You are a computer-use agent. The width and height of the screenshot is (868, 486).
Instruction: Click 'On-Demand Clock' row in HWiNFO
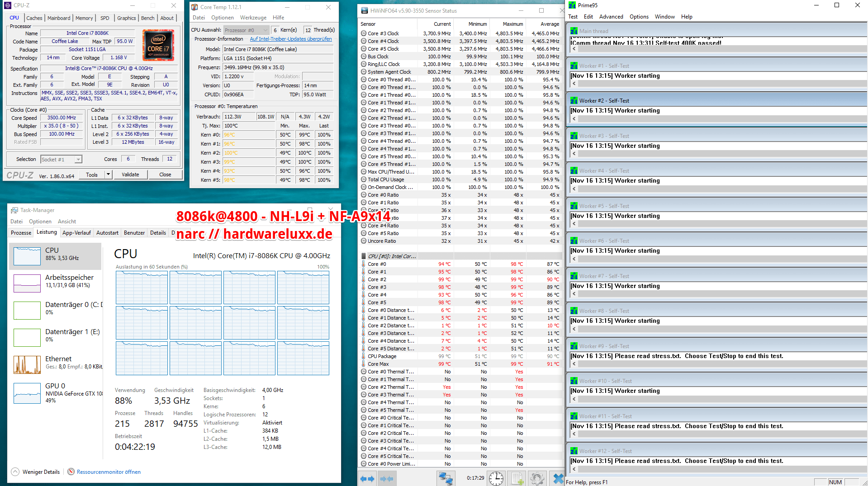click(460, 187)
